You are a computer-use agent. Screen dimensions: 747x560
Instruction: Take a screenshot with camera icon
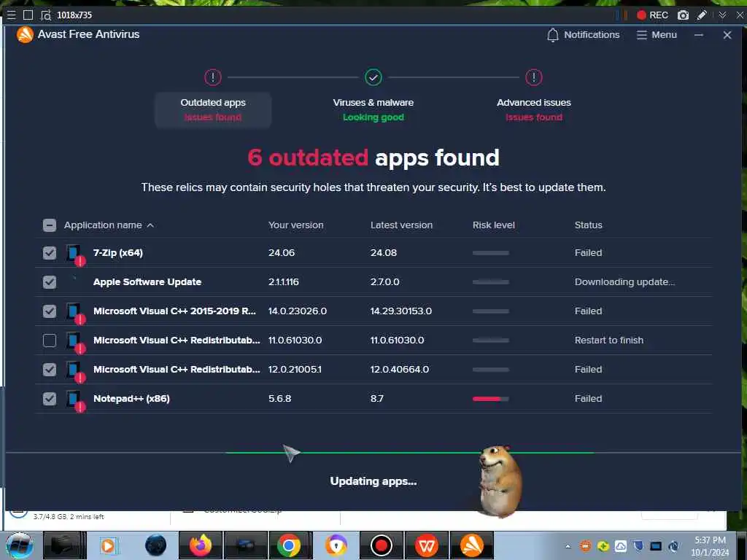coord(683,15)
